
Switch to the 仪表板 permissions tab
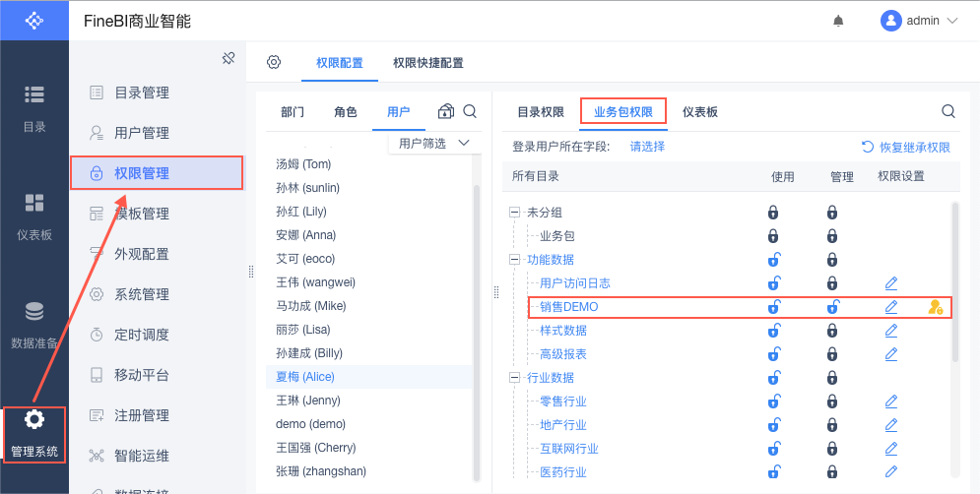pyautogui.click(x=700, y=112)
